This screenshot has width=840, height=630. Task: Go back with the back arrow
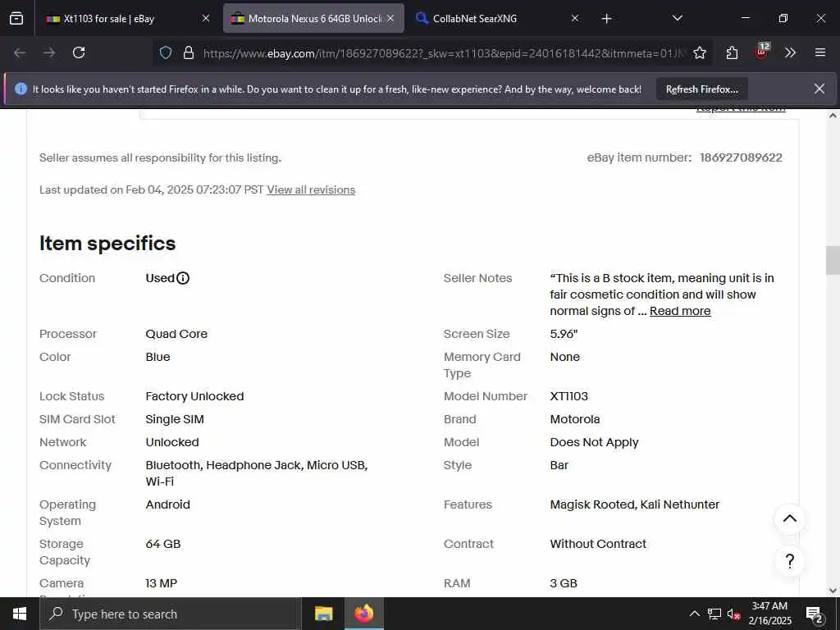tap(20, 52)
